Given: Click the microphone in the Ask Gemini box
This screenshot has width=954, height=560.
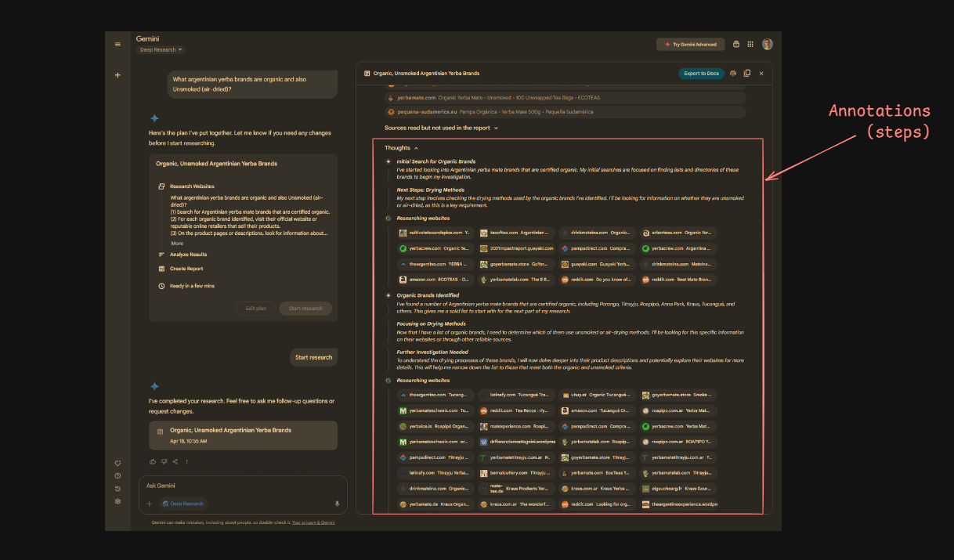Looking at the screenshot, I should (337, 504).
